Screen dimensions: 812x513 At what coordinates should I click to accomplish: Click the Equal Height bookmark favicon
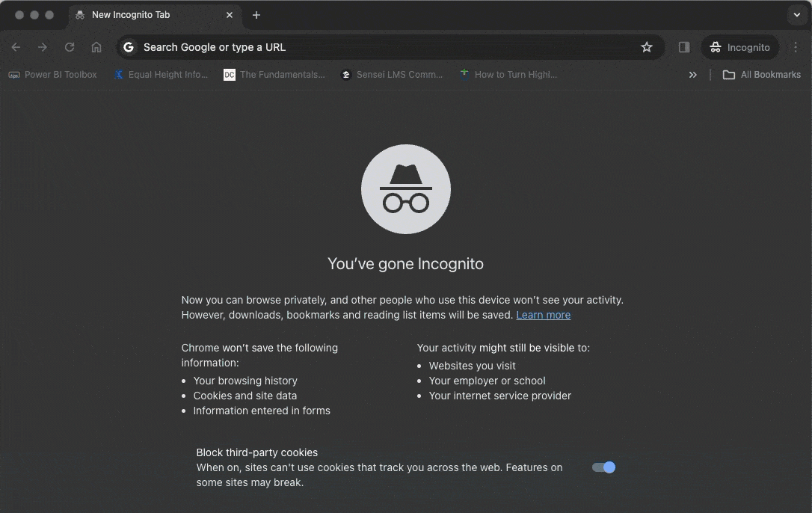[119, 75]
